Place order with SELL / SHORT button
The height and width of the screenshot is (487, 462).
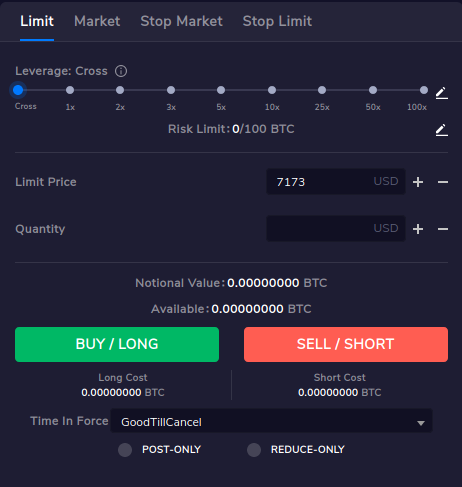click(346, 344)
